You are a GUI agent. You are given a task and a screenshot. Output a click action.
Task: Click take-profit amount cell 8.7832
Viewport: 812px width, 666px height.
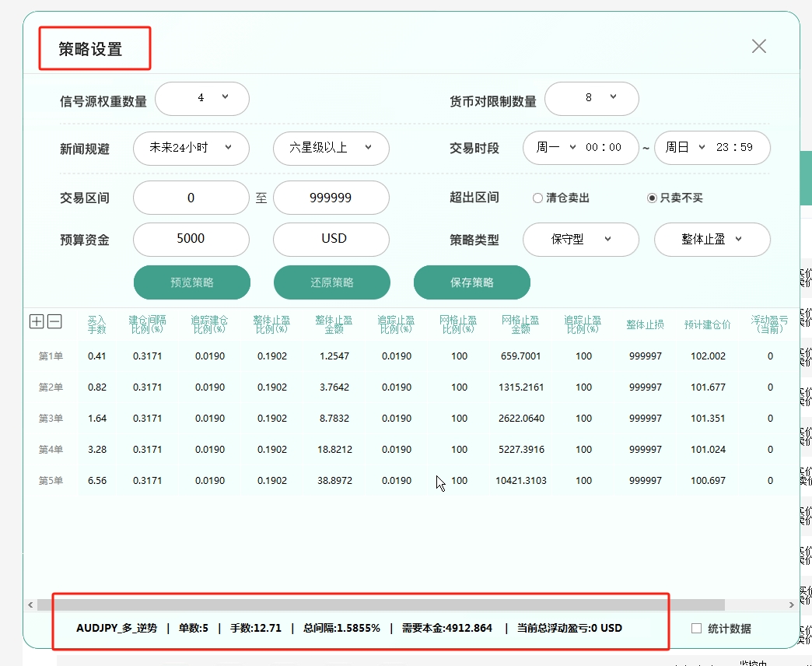[334, 419]
